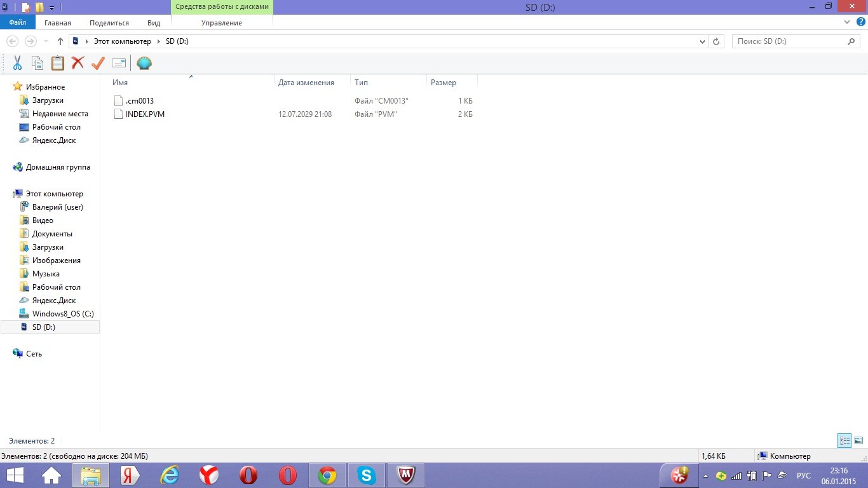Click the Paste clipboard toolbar icon
The width and height of the screenshot is (868, 488).
point(58,63)
